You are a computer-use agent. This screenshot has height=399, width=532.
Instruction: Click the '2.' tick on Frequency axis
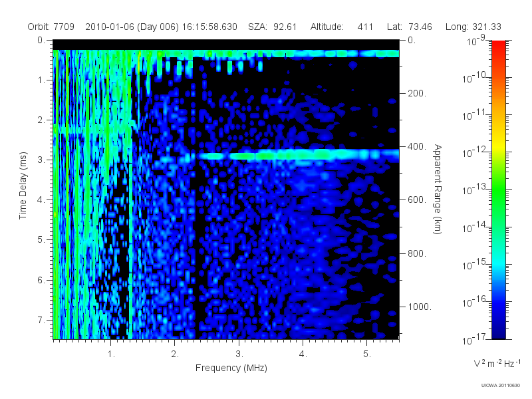tap(175, 354)
